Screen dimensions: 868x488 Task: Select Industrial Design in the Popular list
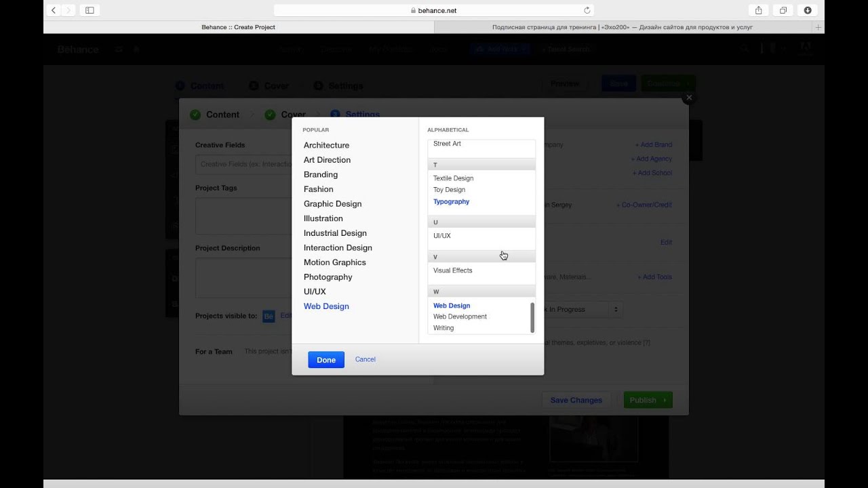pos(335,233)
